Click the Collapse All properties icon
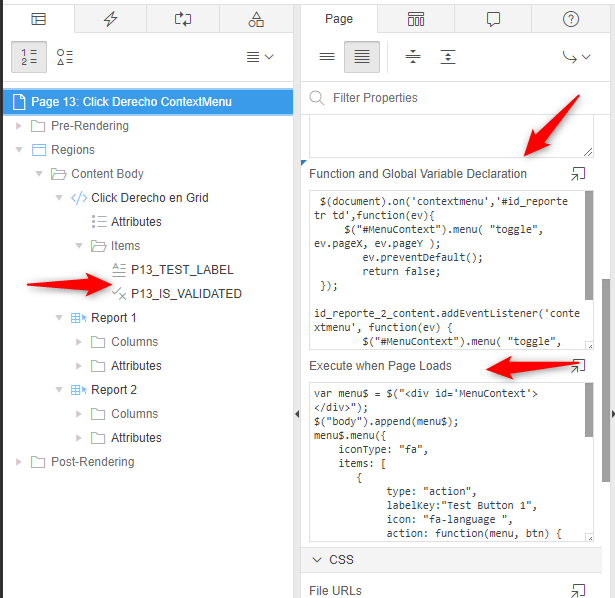 (413, 57)
